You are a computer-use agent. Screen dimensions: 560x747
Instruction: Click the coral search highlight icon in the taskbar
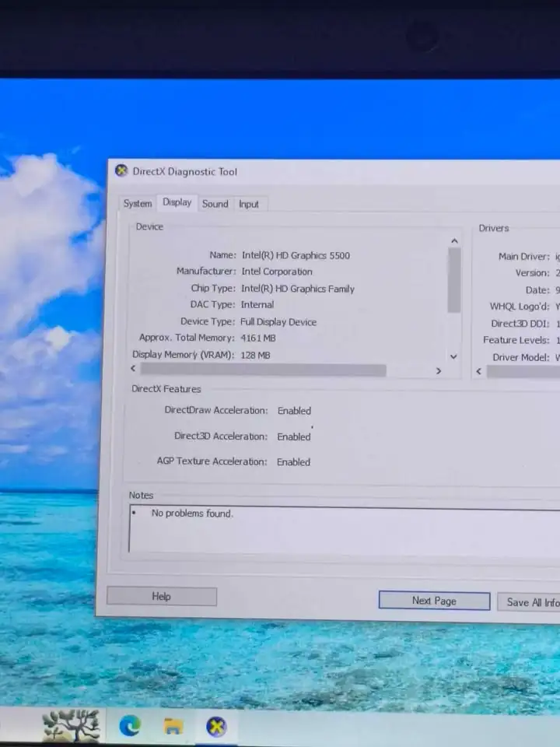coord(72,725)
